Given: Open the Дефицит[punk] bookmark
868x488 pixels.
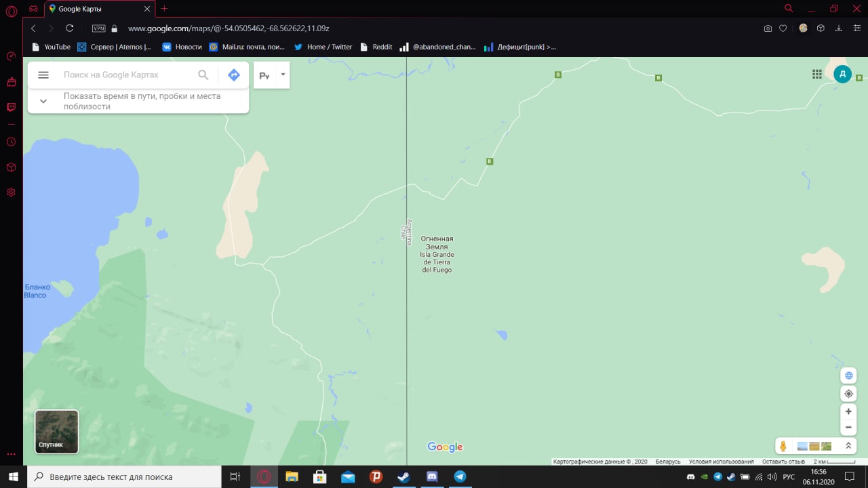Looking at the screenshot, I should point(520,47).
